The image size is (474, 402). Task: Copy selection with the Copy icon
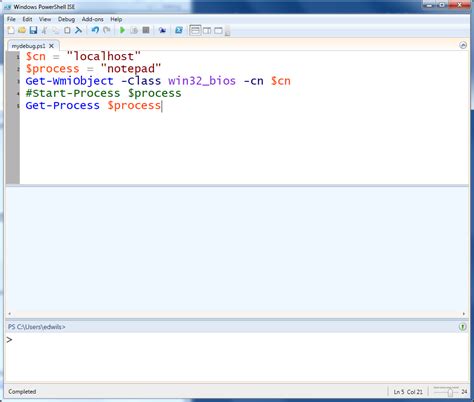point(56,31)
